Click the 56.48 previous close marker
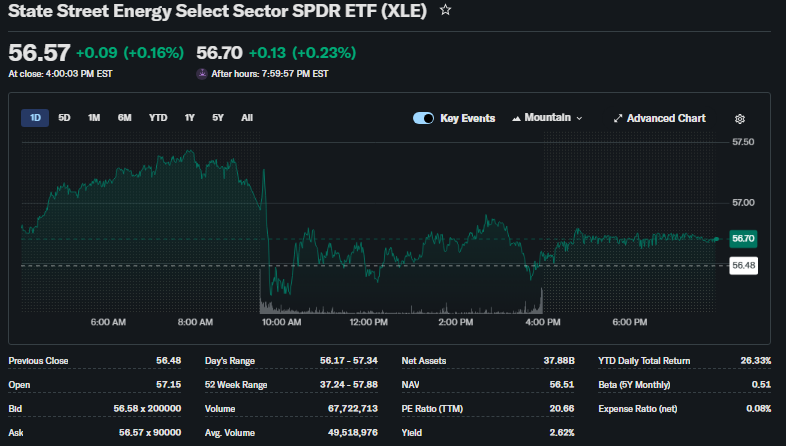Screen dimensions: 786x446 click(743, 265)
